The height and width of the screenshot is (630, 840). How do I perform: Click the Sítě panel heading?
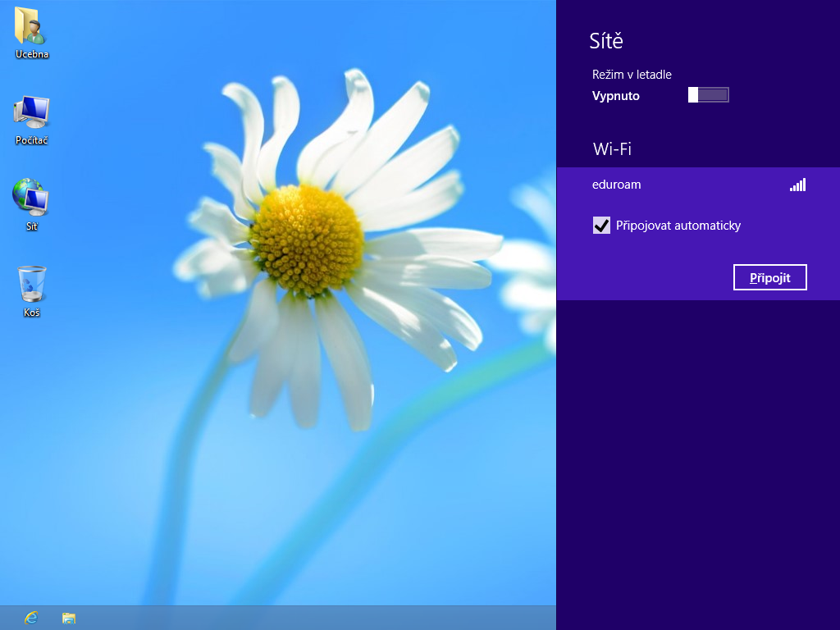(x=606, y=41)
